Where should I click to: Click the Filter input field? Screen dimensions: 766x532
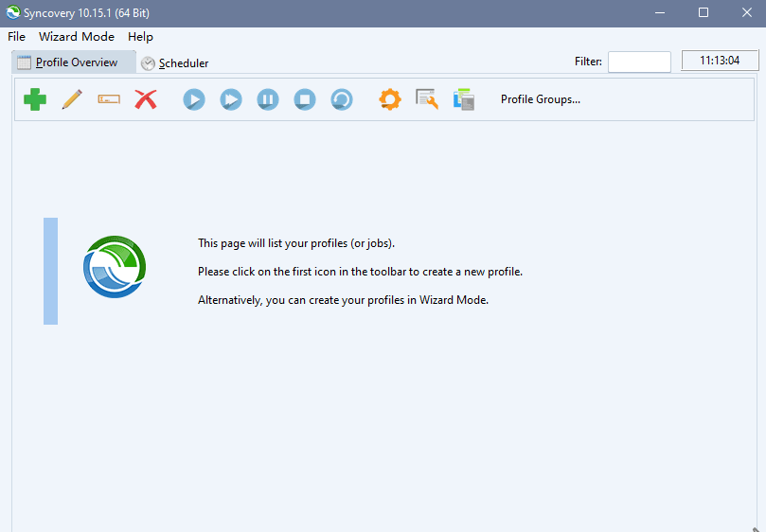[639, 62]
